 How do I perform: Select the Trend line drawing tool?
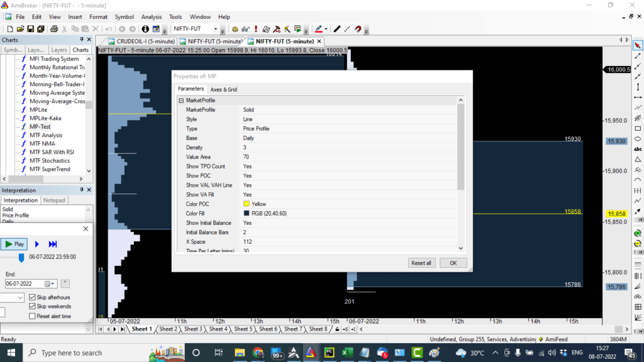(x=638, y=56)
